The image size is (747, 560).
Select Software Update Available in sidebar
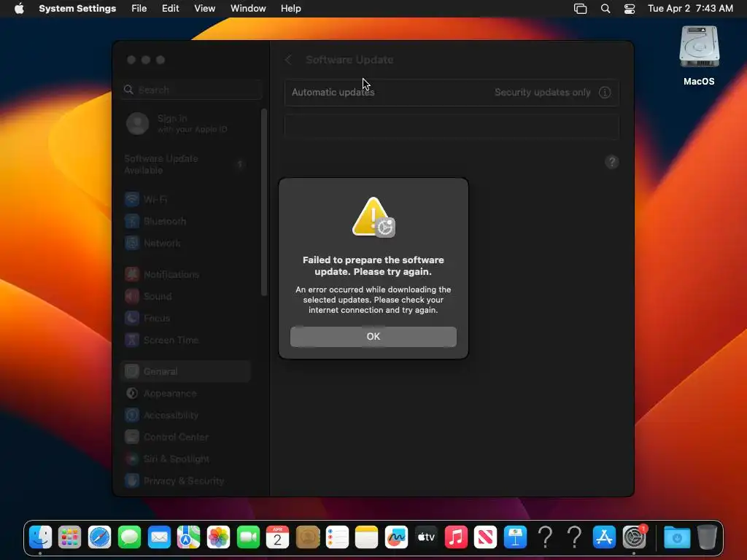click(185, 164)
